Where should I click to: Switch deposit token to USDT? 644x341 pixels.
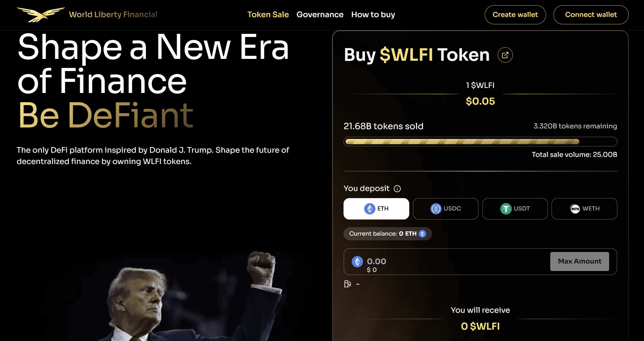[x=515, y=209]
